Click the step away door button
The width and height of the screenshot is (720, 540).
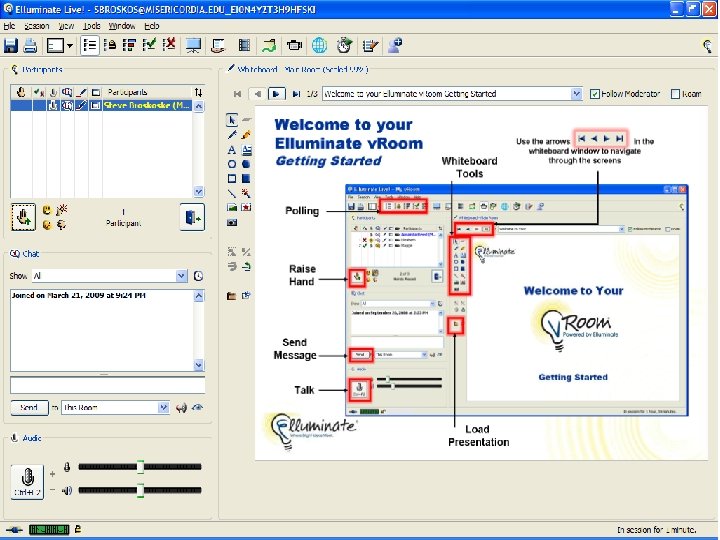(192, 217)
